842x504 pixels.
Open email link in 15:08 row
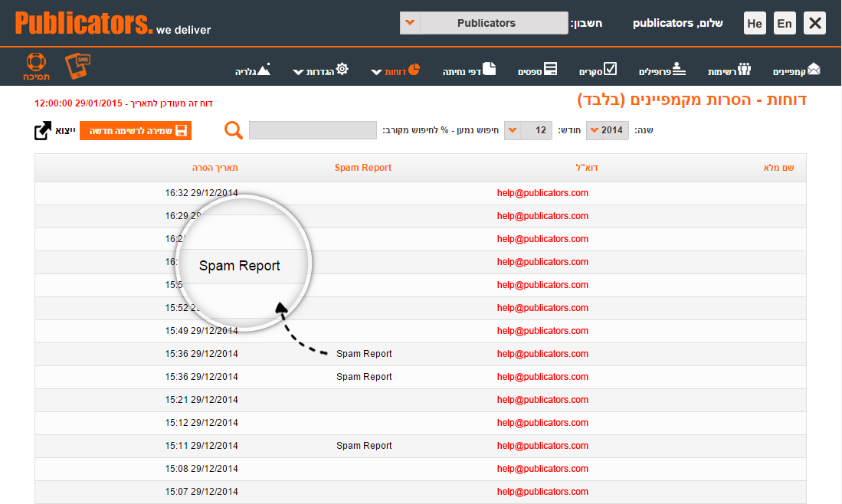pos(542,469)
